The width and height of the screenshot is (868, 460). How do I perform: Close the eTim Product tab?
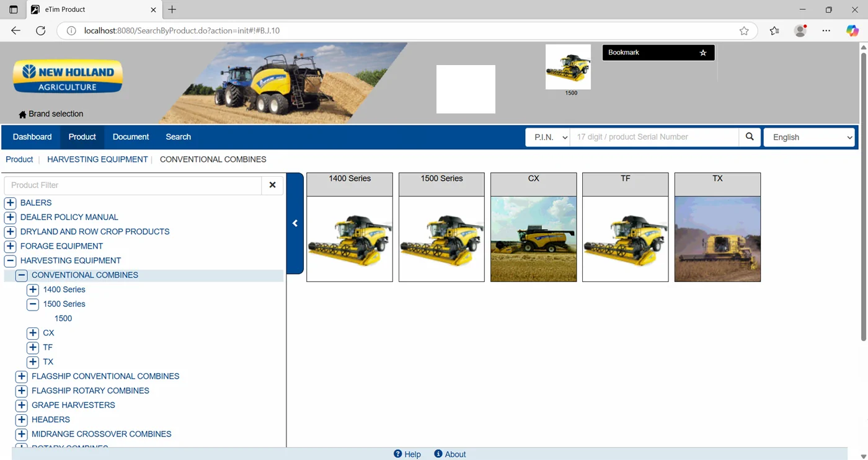tap(154, 9)
